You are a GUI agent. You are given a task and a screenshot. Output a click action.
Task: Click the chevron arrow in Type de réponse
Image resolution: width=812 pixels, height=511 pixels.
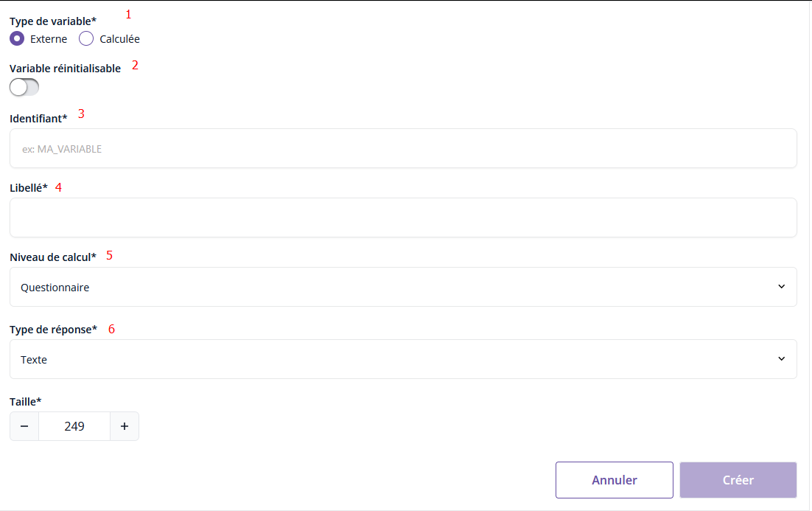point(782,359)
